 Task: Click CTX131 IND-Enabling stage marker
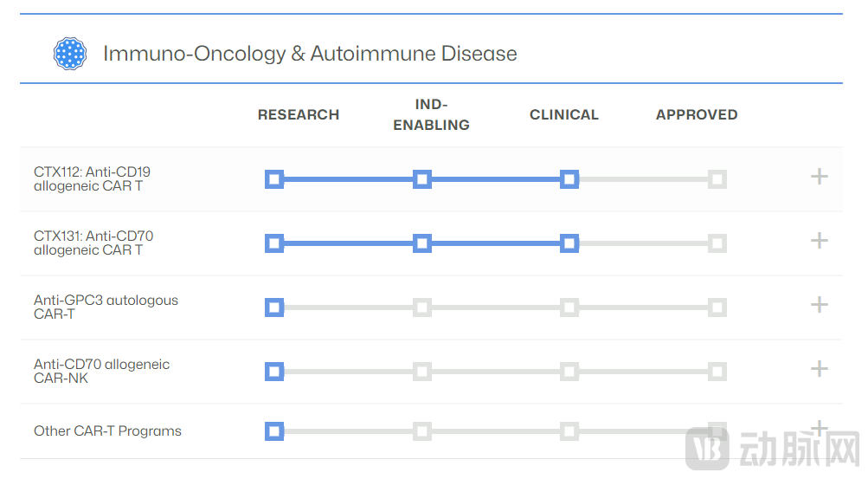coord(422,243)
